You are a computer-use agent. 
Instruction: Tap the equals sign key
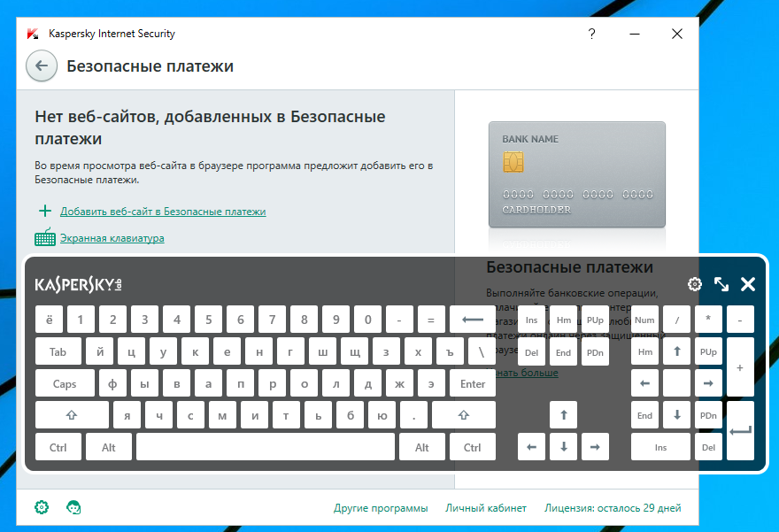(x=431, y=320)
